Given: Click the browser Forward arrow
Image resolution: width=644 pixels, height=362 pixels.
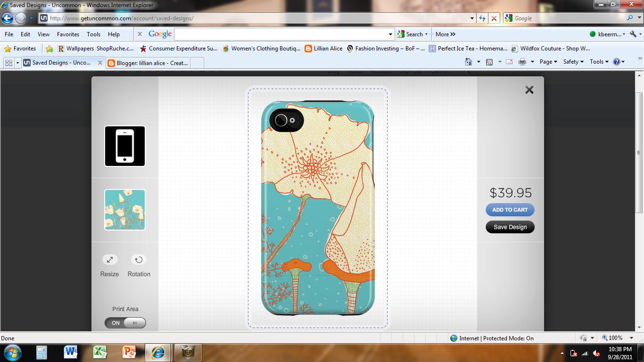Looking at the screenshot, I should click(21, 18).
